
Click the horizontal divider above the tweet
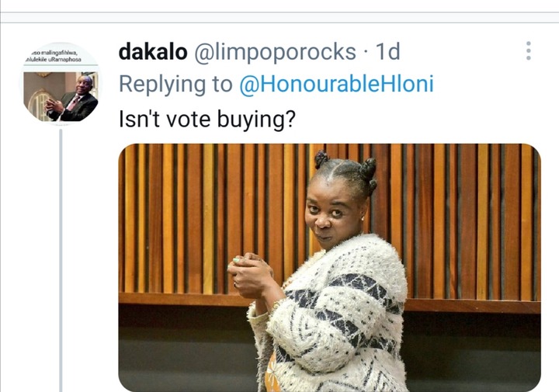(x=279, y=23)
